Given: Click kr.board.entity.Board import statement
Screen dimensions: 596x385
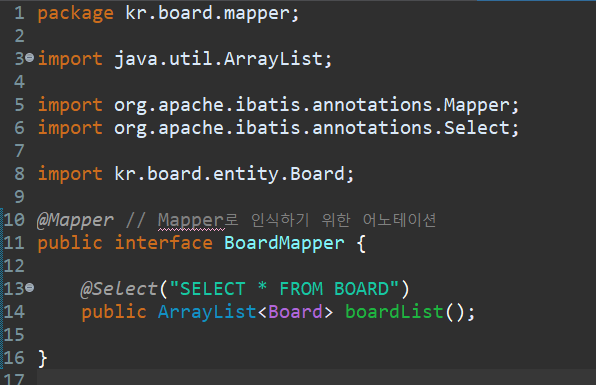Looking at the screenshot, I should (x=196, y=174).
